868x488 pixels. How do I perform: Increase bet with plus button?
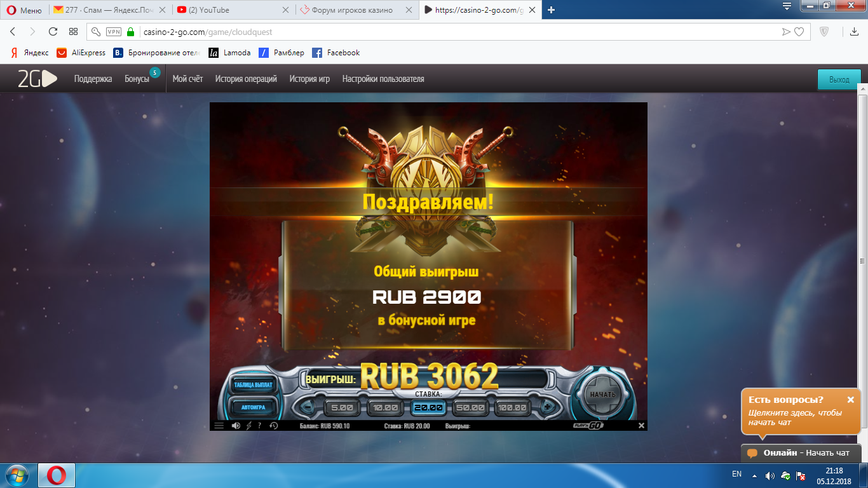546,407
